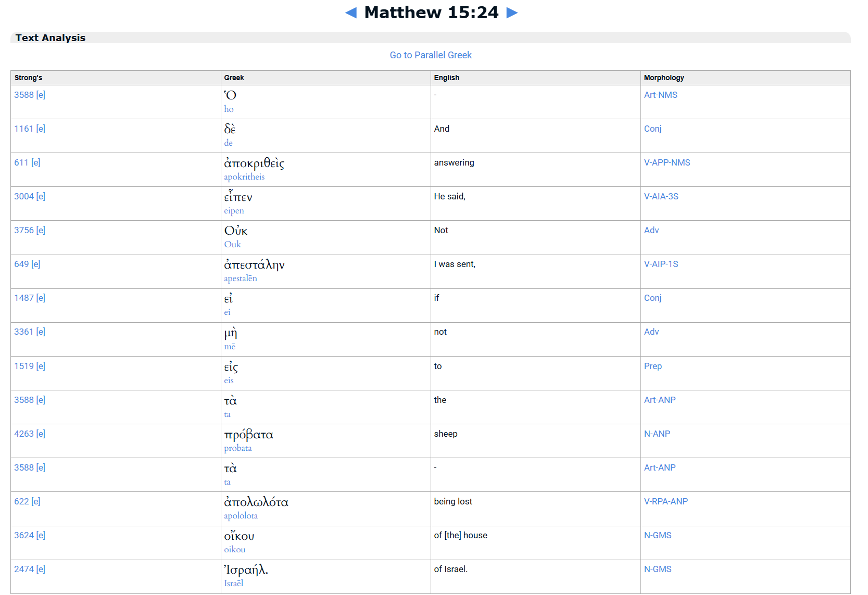Open the N-GMS link in the οἴκου row
868x595 pixels.
[658, 535]
